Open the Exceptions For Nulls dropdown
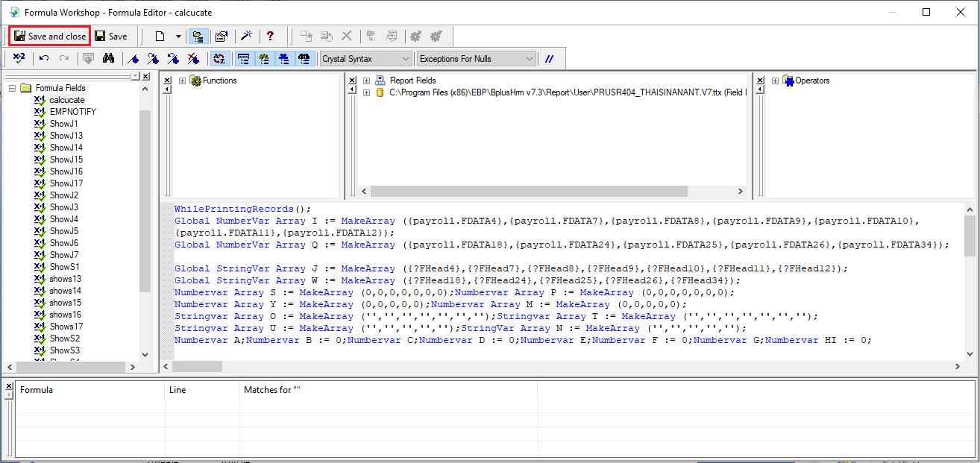Screen dimensions: 980x463 click(476, 58)
